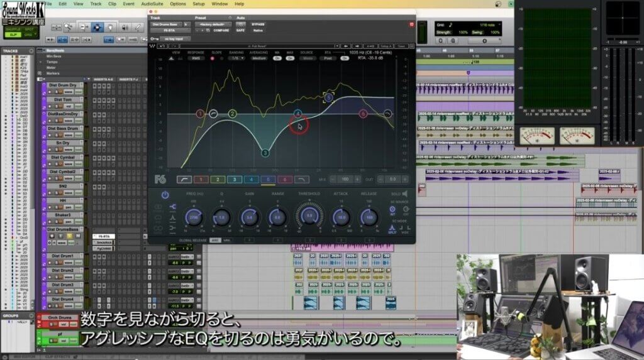644x360 pixels.
Task: Click the F6 band Solo speaker icon
Action: click(x=405, y=194)
